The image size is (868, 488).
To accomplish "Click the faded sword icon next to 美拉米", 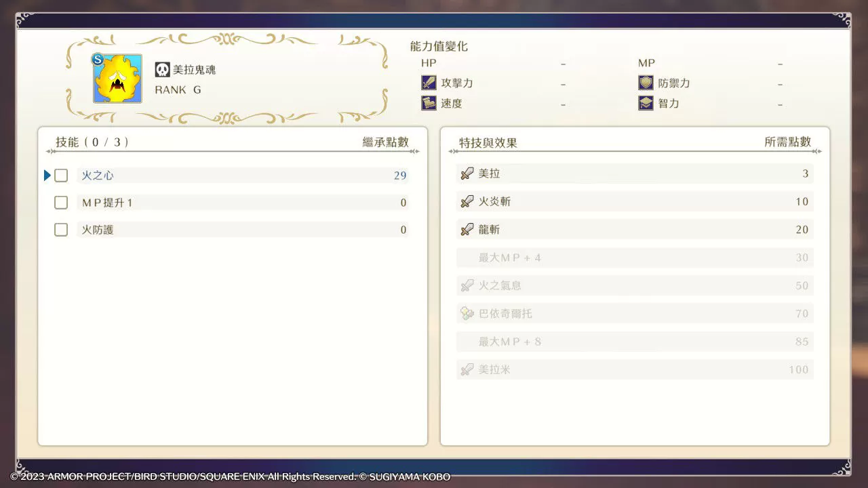I will (467, 369).
